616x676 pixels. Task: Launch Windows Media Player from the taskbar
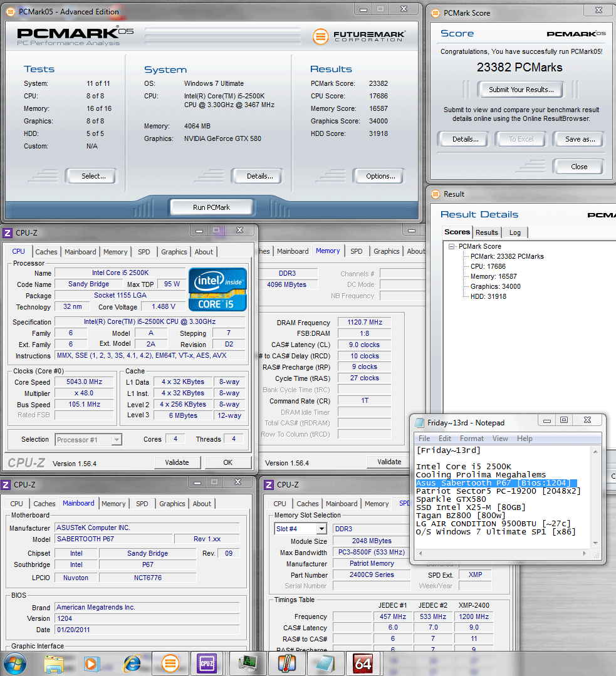pyautogui.click(x=92, y=664)
